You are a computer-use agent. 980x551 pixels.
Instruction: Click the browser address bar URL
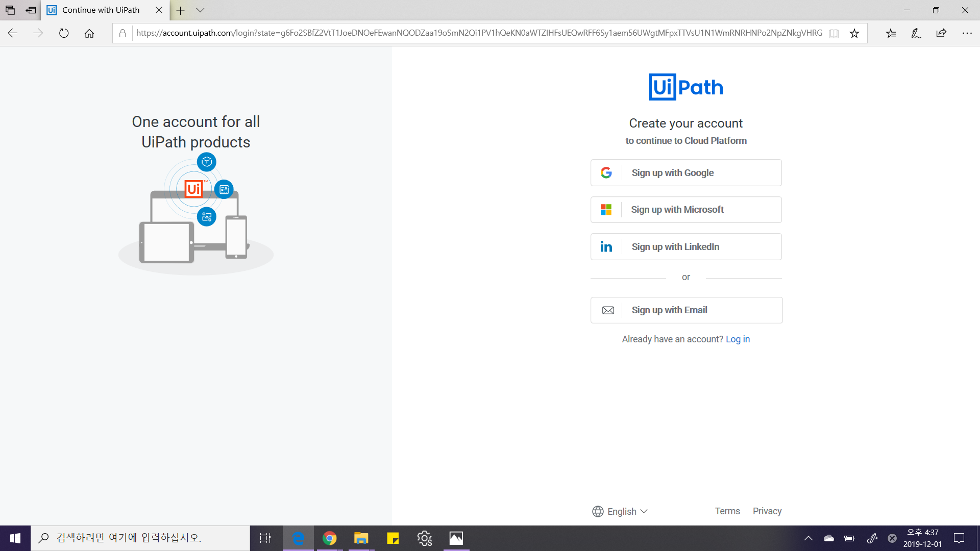coord(479,33)
